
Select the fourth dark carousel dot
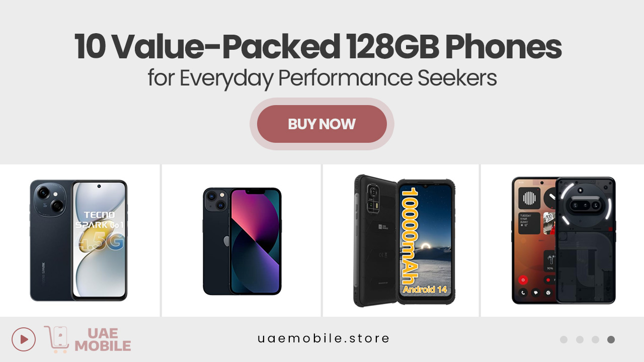(611, 339)
